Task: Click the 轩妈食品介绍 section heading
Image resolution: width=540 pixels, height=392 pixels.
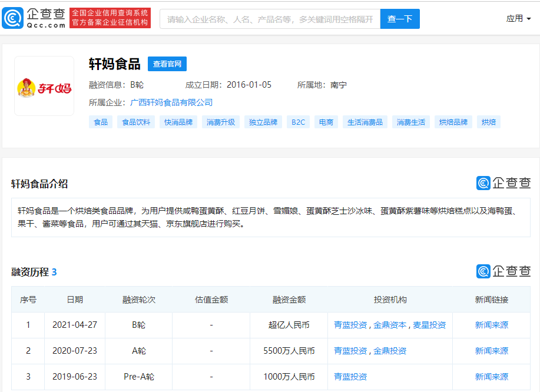Action: [x=39, y=184]
